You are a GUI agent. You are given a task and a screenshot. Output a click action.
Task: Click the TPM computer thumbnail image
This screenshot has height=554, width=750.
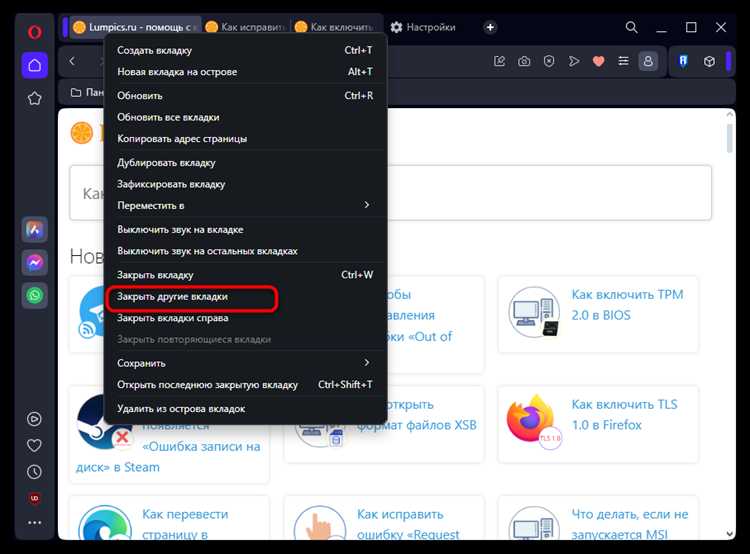534,312
